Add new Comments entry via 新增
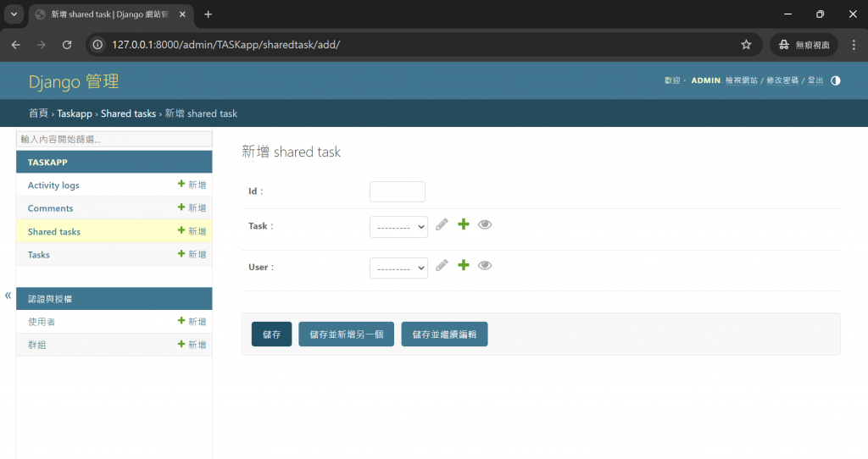This screenshot has width=868, height=459. pos(192,208)
